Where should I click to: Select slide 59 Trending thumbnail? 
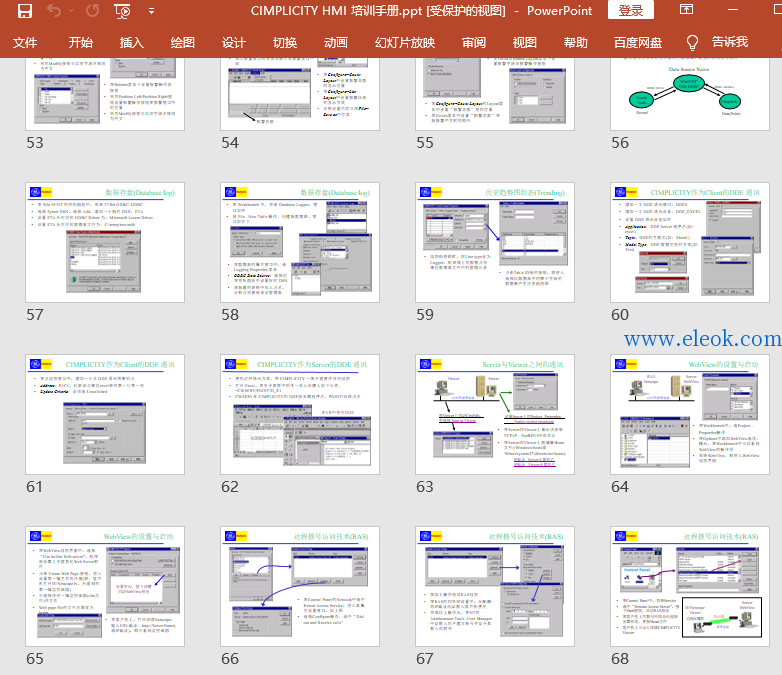coord(495,242)
